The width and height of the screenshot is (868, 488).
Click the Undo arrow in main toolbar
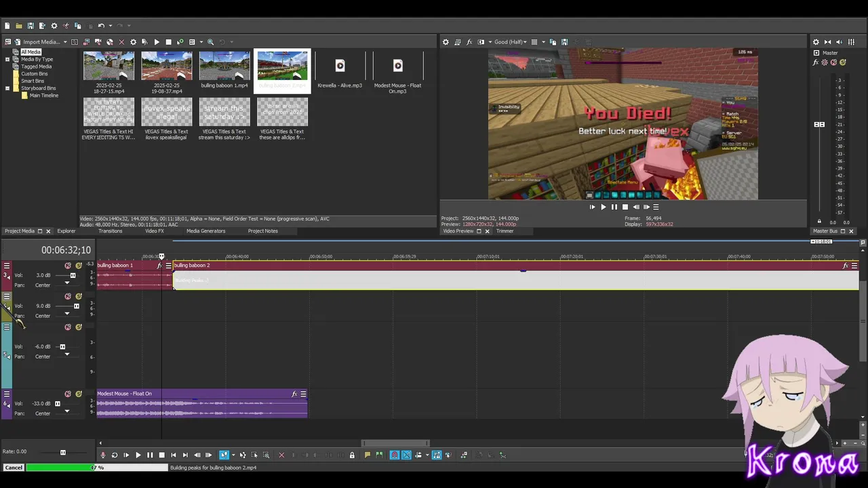[x=101, y=26]
